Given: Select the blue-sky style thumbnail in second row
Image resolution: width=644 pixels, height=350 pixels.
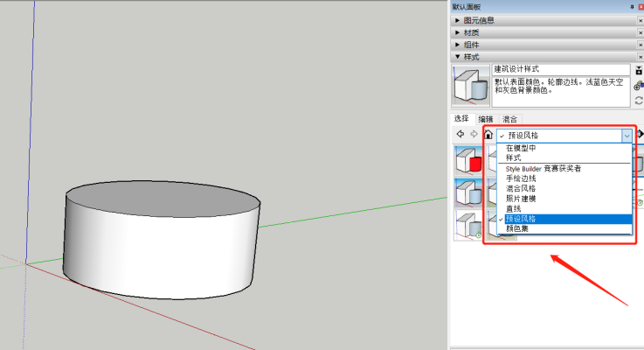Looking at the screenshot, I should pyautogui.click(x=468, y=192).
